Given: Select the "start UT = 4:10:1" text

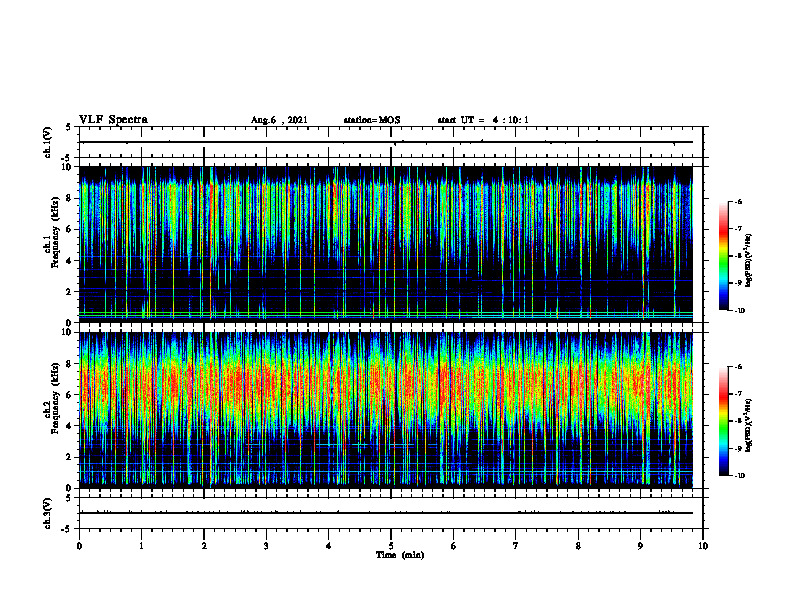Looking at the screenshot, I should pyautogui.click(x=483, y=120).
